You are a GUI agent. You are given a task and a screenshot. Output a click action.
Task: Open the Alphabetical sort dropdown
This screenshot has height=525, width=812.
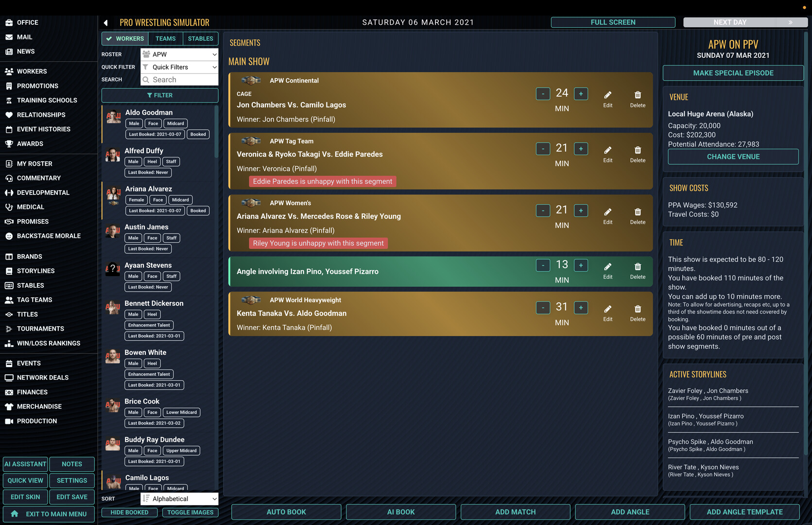(179, 499)
